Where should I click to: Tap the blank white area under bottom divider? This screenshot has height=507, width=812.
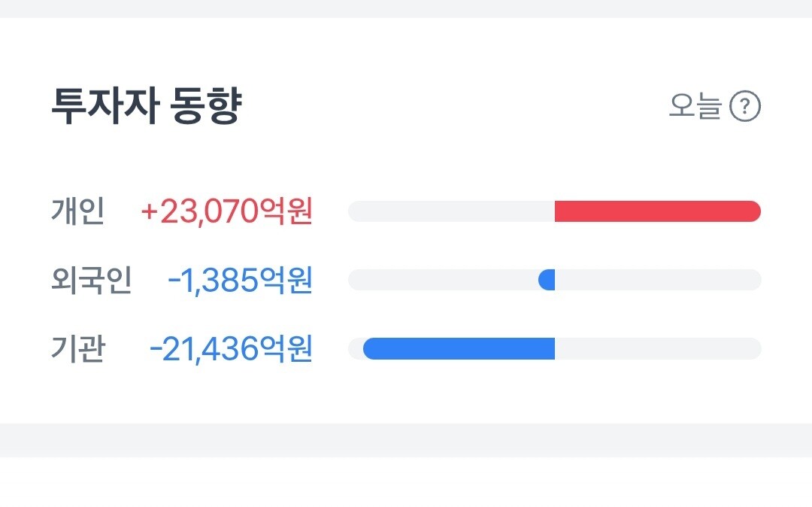(x=406, y=481)
